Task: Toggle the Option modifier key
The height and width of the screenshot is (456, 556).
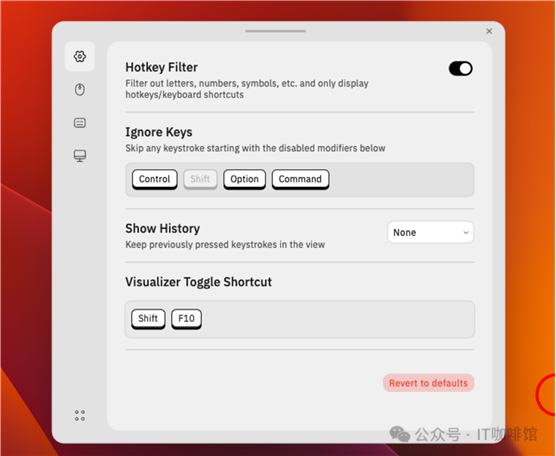Action: 245,179
